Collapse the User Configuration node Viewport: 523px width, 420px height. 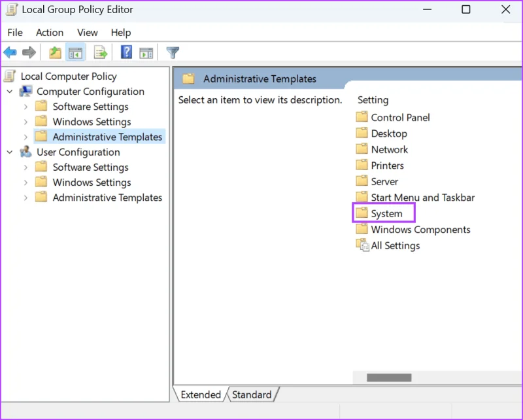[10, 152]
